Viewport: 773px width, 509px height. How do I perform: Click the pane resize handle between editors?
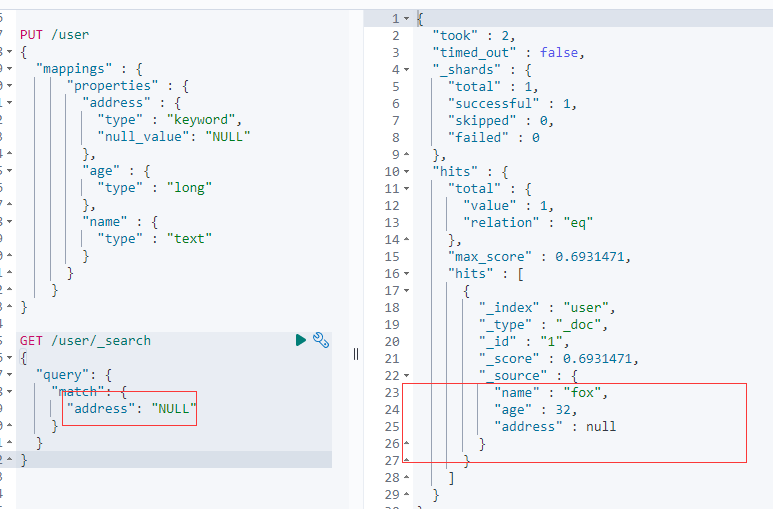point(356,354)
